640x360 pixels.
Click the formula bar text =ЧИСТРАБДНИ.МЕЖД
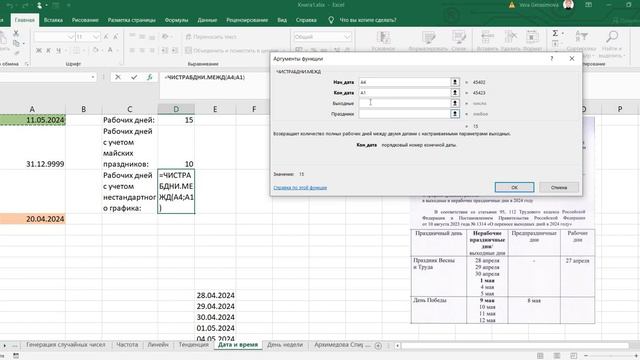tap(204, 77)
